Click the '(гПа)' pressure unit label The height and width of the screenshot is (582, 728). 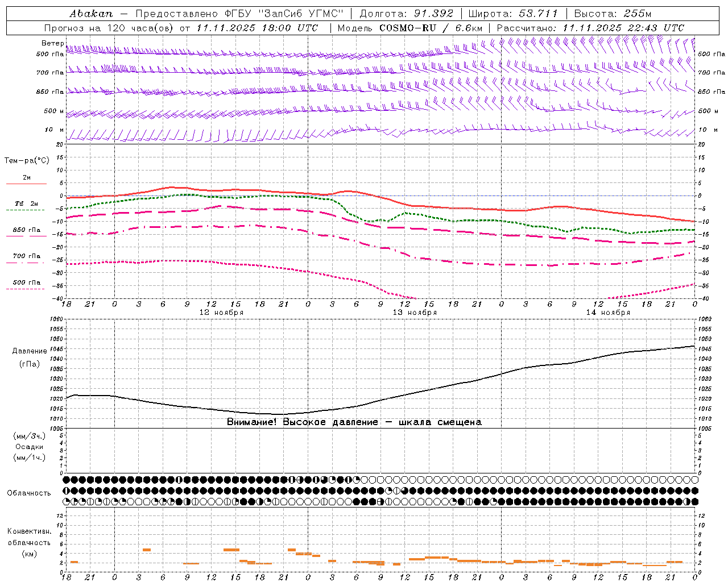pos(30,364)
